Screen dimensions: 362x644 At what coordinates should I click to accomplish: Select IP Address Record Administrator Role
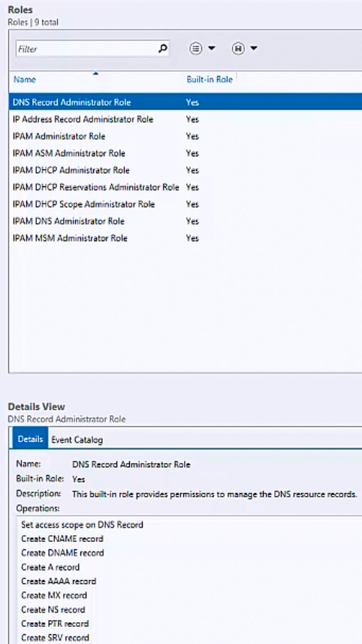click(185, 119)
